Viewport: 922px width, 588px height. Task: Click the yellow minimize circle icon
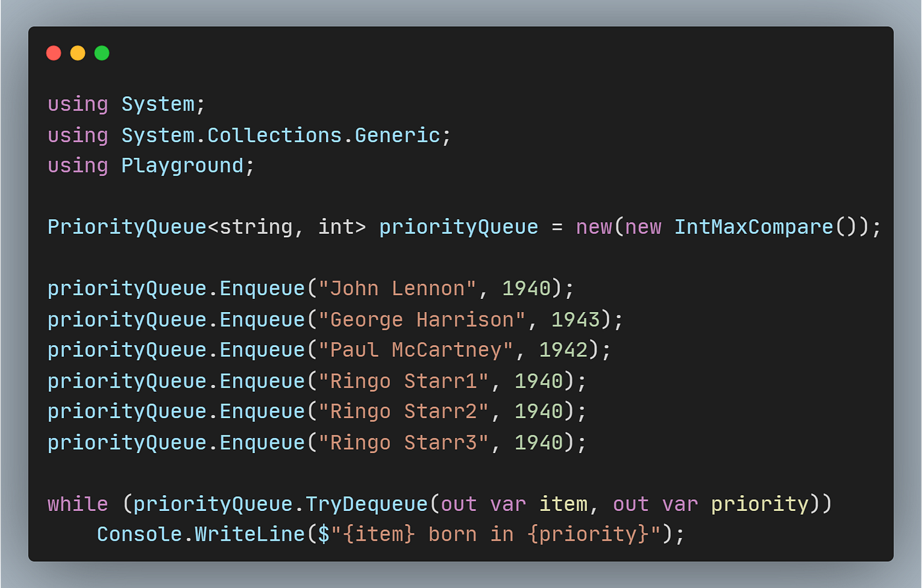pos(78,53)
